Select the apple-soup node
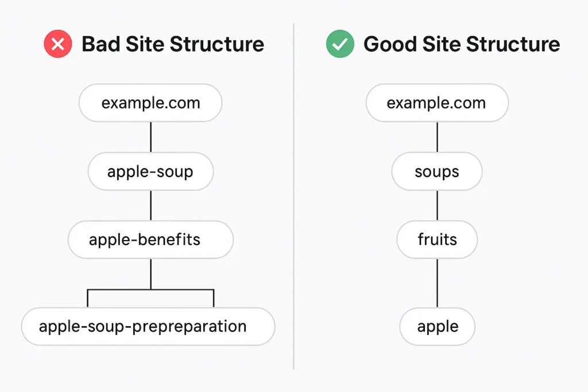Image resolution: width=588 pixels, height=392 pixels. pyautogui.click(x=151, y=171)
